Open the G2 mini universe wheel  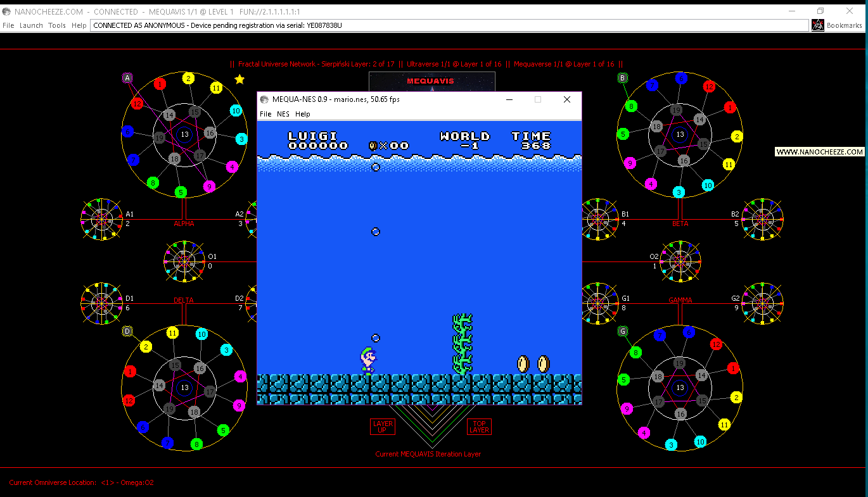(x=763, y=303)
